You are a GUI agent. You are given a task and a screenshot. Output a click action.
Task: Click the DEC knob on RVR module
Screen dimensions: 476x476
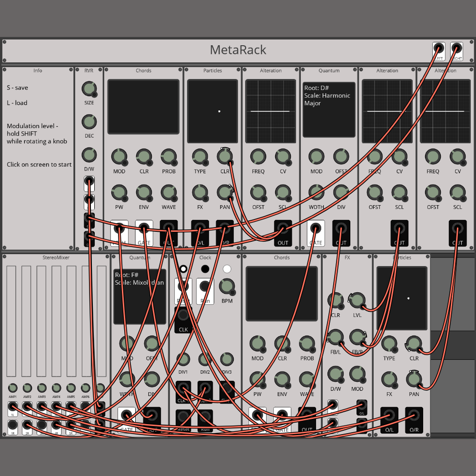point(89,122)
